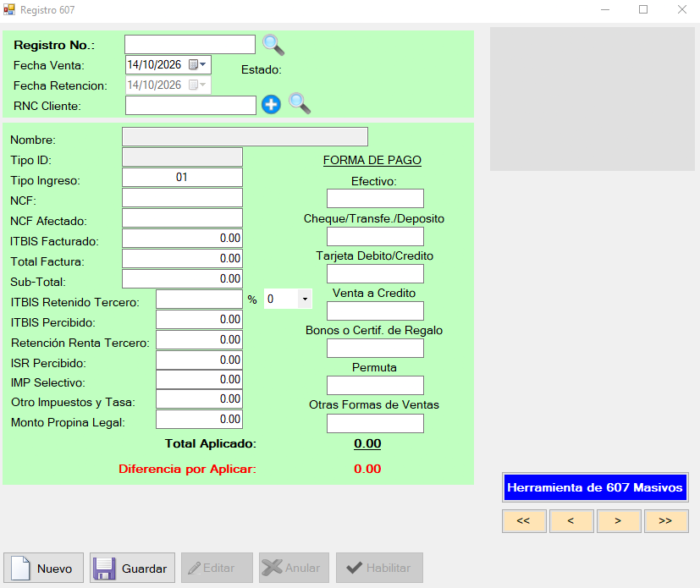Focus the Registro No. field
Image resolution: width=700 pixels, height=588 pixels.
click(190, 45)
